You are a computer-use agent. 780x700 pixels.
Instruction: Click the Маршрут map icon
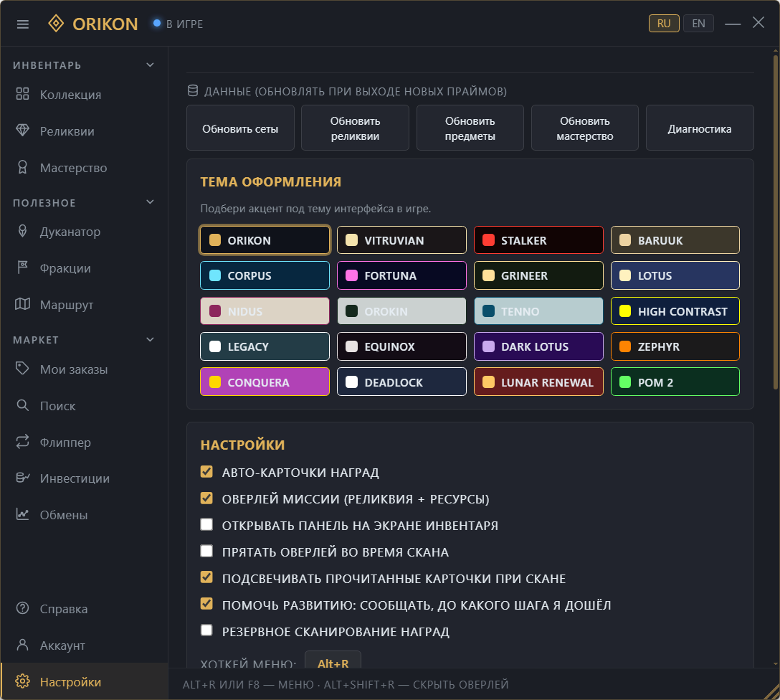coord(22,304)
